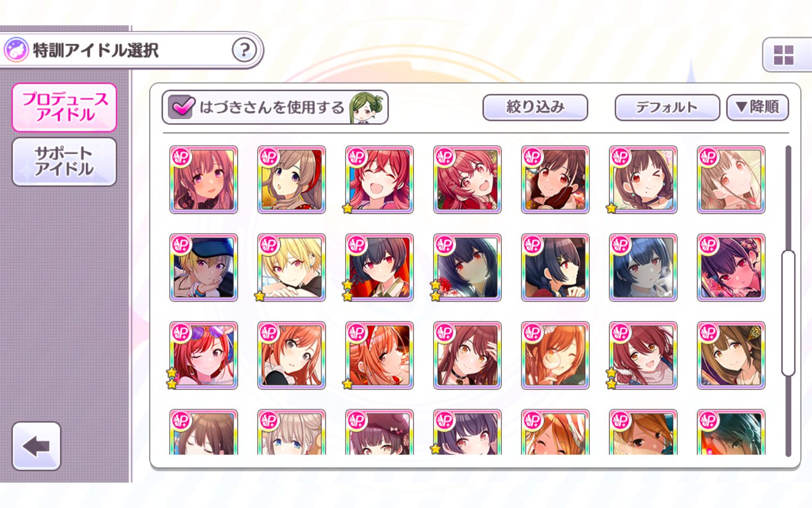Choose the purple-haired kimono idol at row end

coord(731,268)
